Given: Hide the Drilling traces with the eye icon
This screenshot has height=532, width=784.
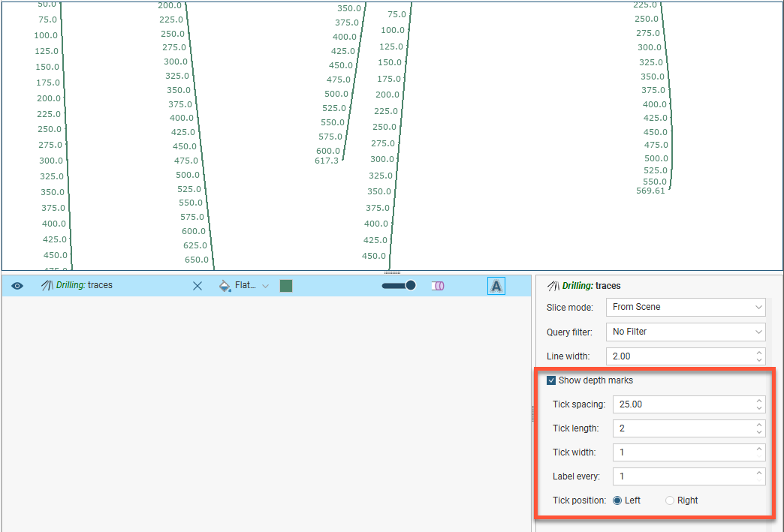Looking at the screenshot, I should pyautogui.click(x=17, y=286).
